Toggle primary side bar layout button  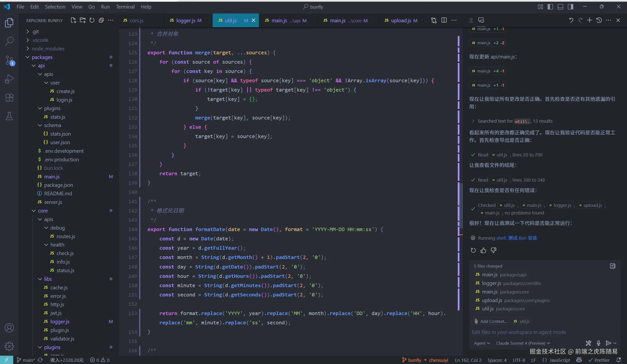click(x=550, y=7)
